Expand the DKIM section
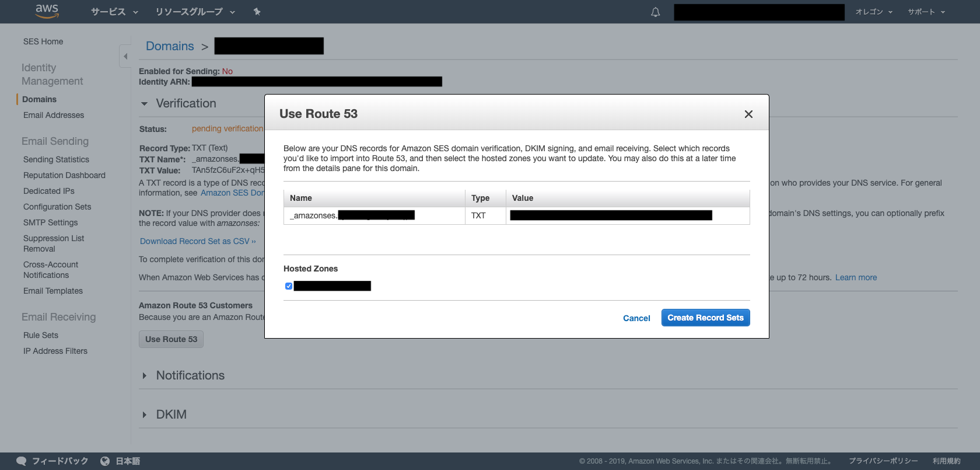The height and width of the screenshot is (470, 980). [x=144, y=415]
